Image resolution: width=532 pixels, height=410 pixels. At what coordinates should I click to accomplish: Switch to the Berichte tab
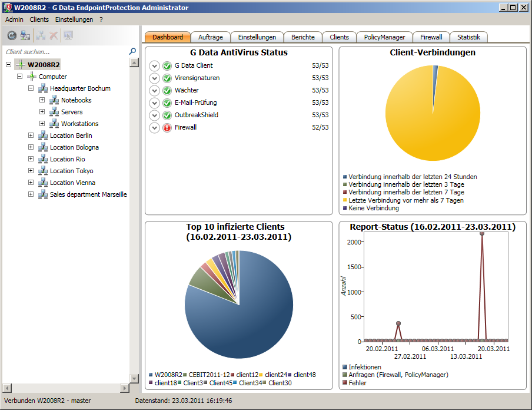pos(302,37)
